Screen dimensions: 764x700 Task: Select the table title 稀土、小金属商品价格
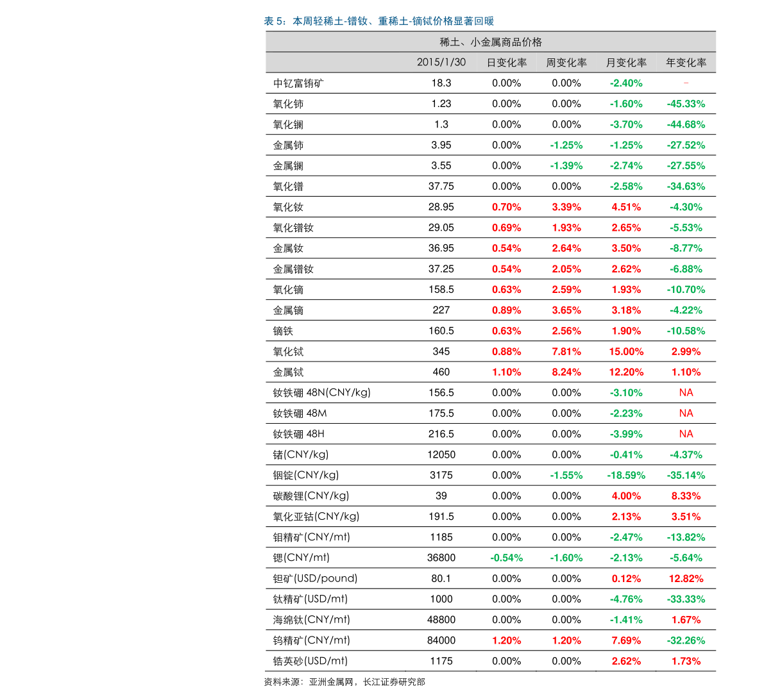click(x=491, y=42)
